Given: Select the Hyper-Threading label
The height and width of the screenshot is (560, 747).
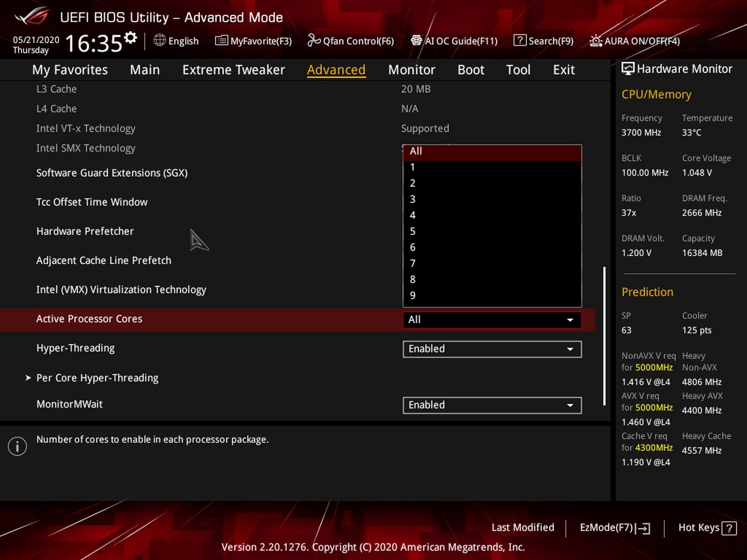Looking at the screenshot, I should (76, 348).
